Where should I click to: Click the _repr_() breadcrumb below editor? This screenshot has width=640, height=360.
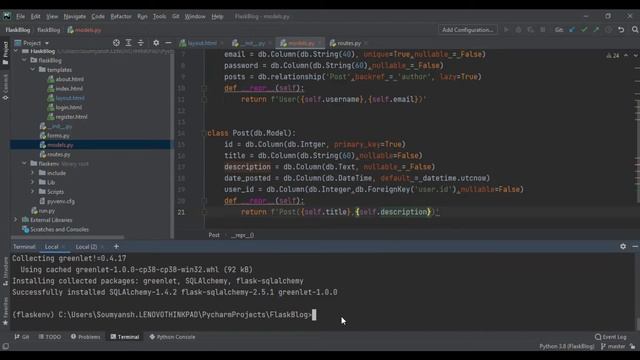pos(242,235)
